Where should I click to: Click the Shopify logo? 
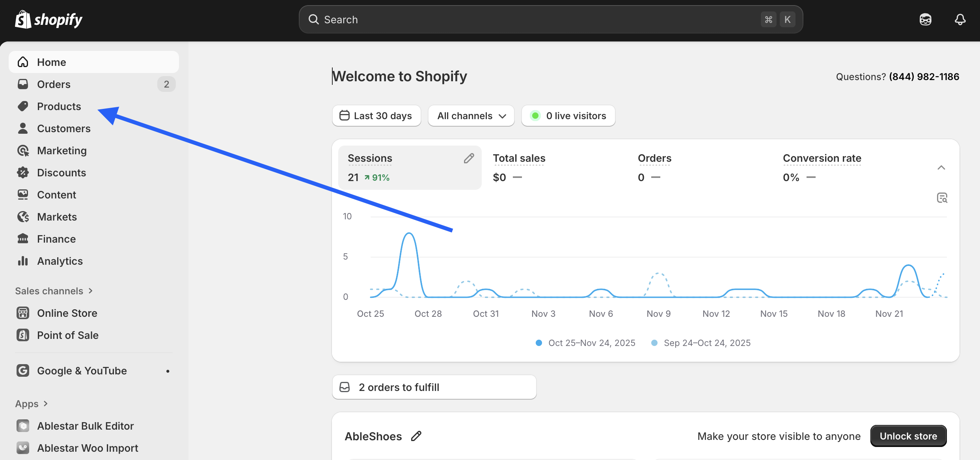[48, 19]
